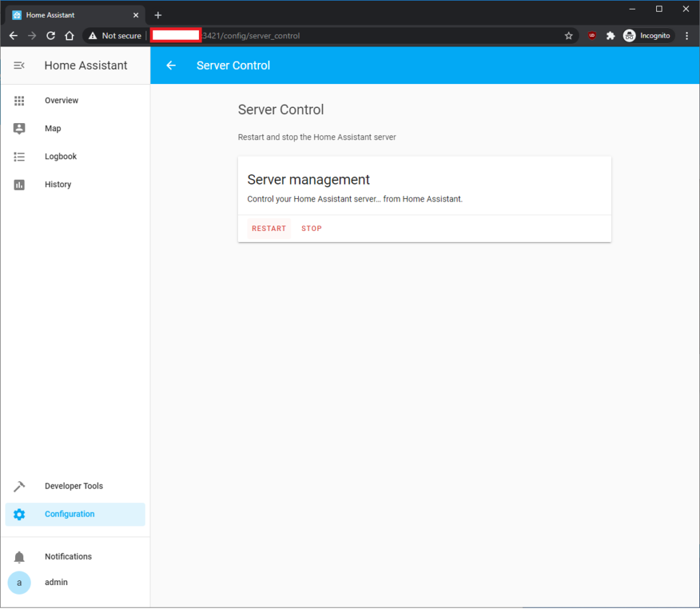
Task: Click the Logbook list icon
Action: (x=18, y=157)
